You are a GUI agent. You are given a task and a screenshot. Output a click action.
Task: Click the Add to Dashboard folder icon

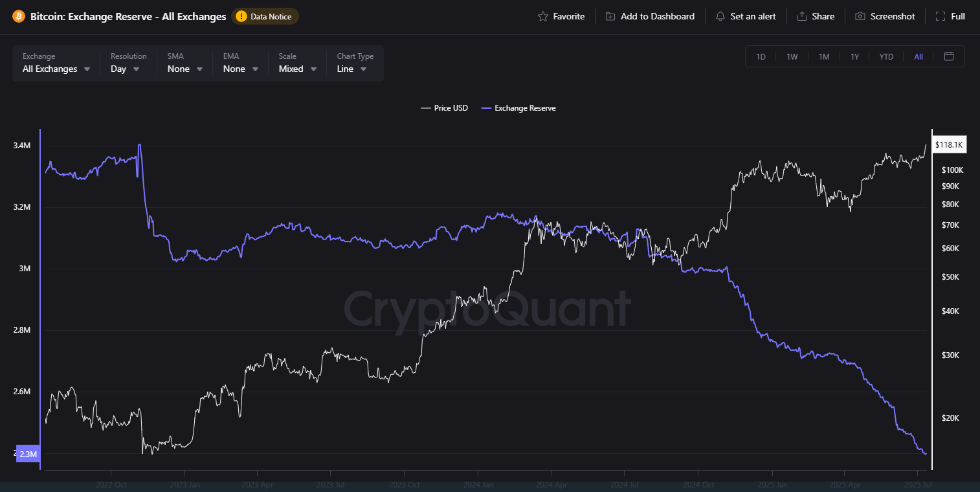coord(610,16)
